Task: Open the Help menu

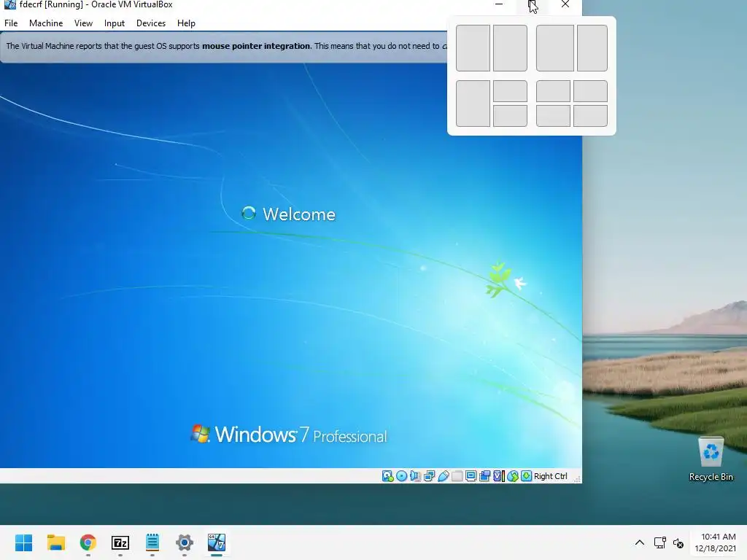Action: coord(186,23)
